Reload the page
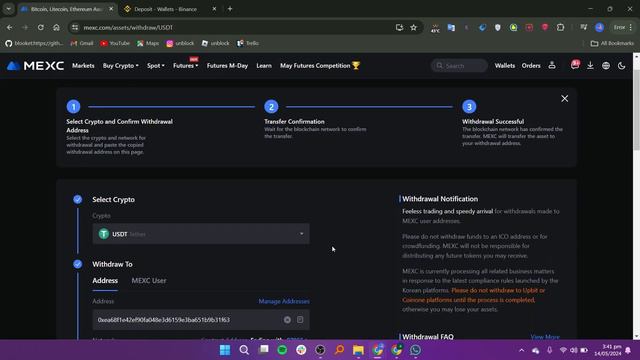The height and width of the screenshot is (360, 640). tap(41, 27)
